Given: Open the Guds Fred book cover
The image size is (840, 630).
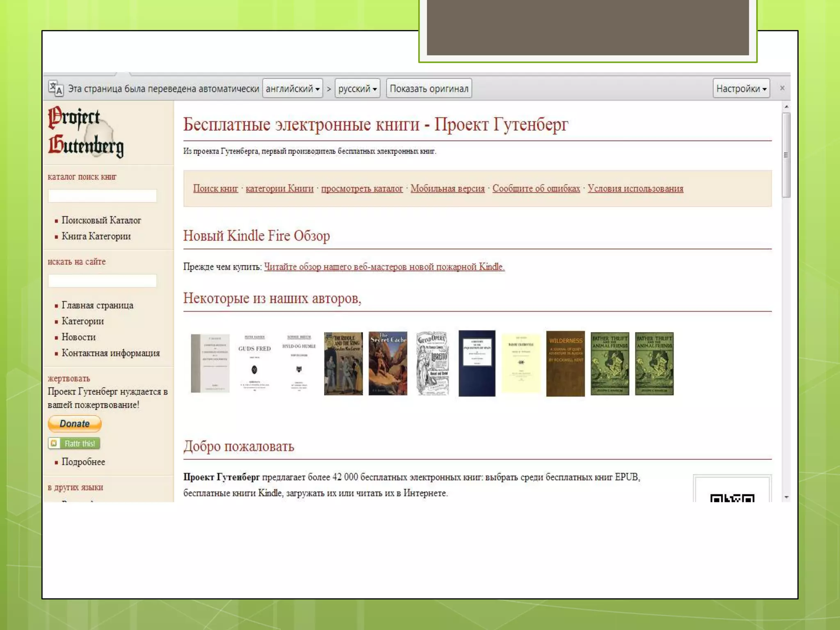Looking at the screenshot, I should (x=254, y=363).
